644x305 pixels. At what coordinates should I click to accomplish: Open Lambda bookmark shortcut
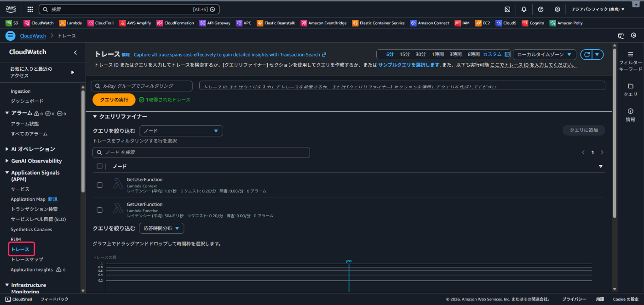[70, 23]
